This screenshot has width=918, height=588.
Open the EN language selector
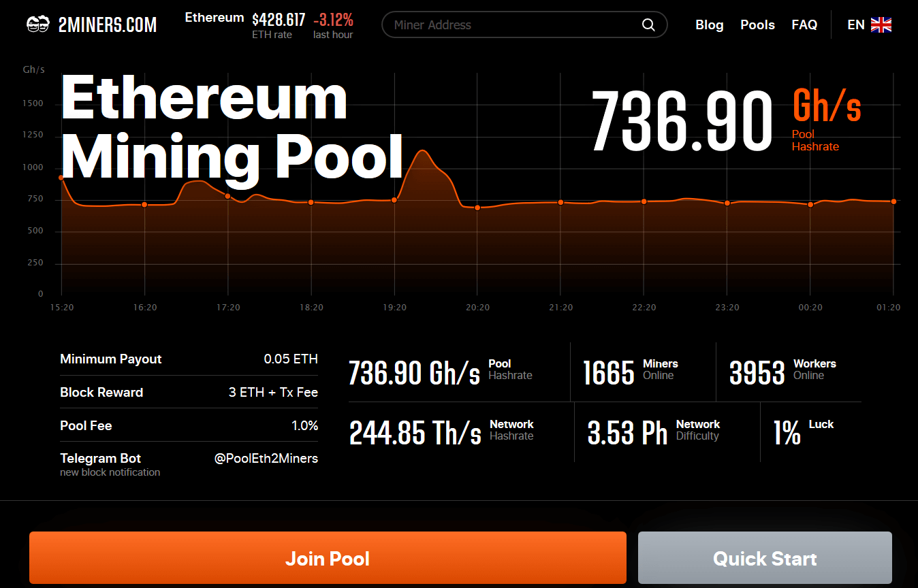point(855,25)
